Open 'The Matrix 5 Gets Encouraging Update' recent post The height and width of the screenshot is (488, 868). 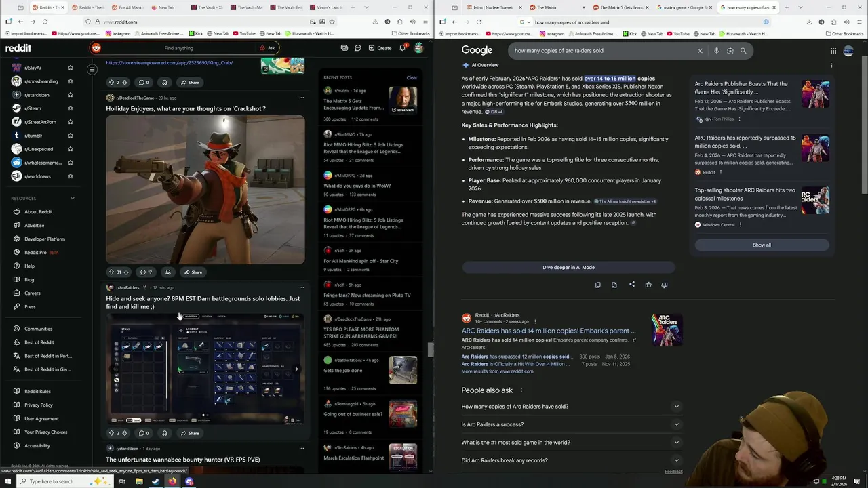click(353, 104)
